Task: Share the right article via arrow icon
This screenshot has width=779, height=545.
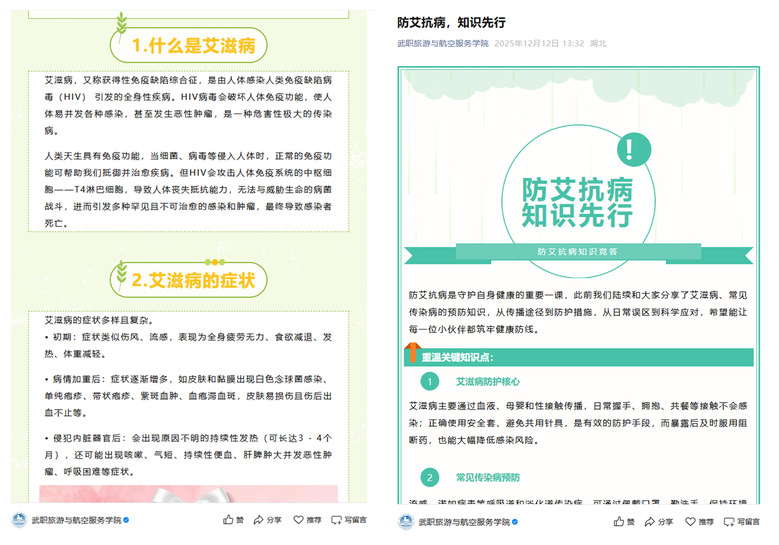Action: (x=651, y=521)
